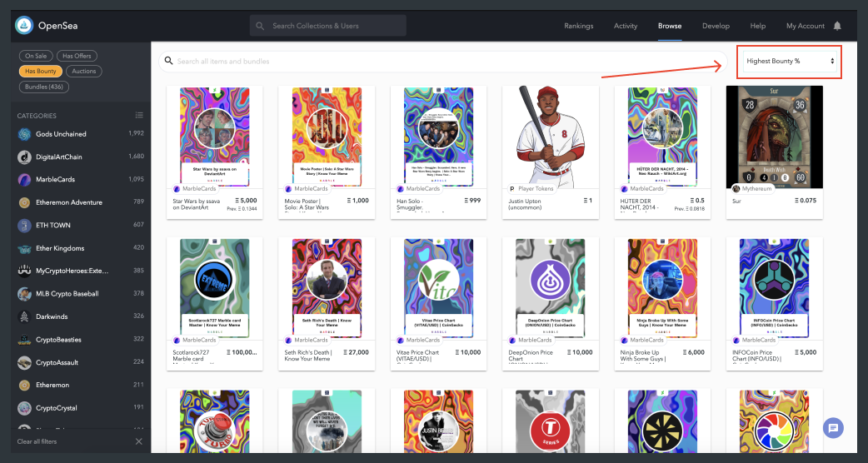This screenshot has width=868, height=463.
Task: Click Mythereum badge on Sur card
Action: tap(753, 189)
